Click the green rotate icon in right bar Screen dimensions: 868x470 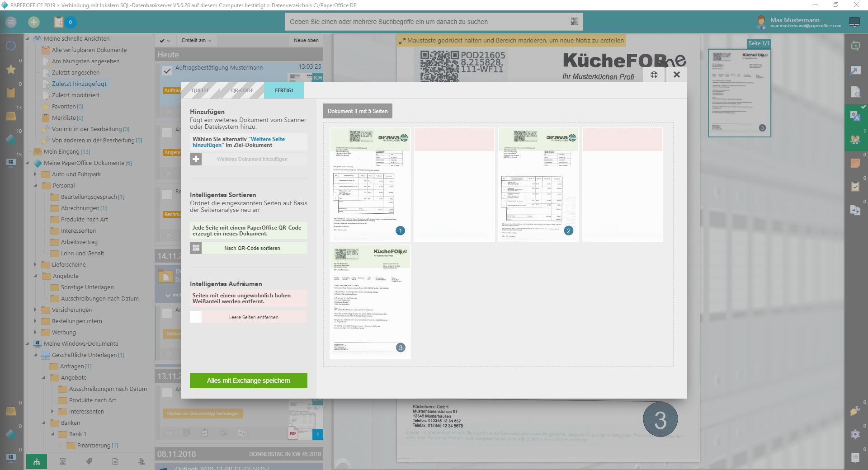[x=855, y=46]
